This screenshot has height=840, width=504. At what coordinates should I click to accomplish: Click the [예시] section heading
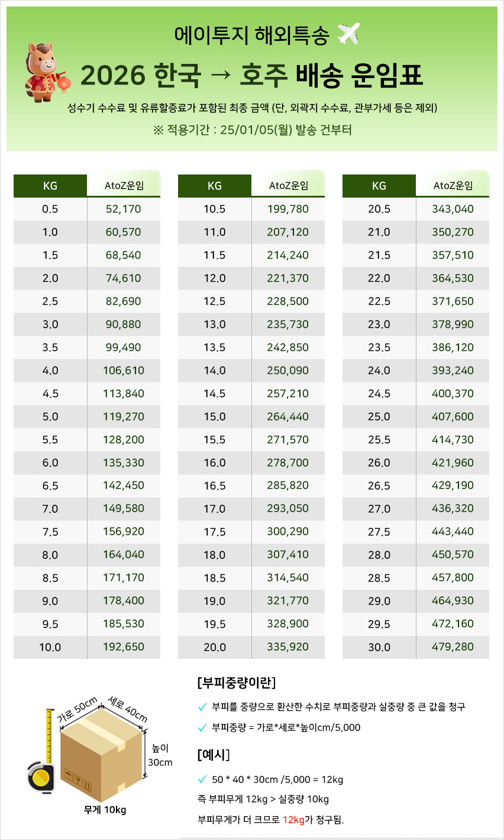(x=213, y=755)
